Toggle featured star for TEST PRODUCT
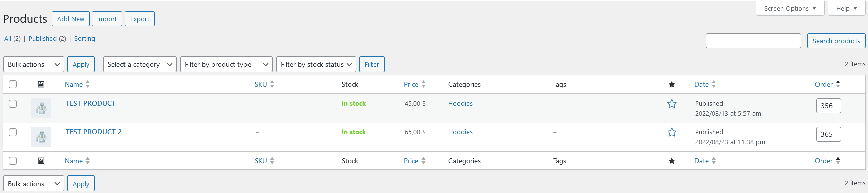Screen dimensions: 868x193 pos(672,104)
